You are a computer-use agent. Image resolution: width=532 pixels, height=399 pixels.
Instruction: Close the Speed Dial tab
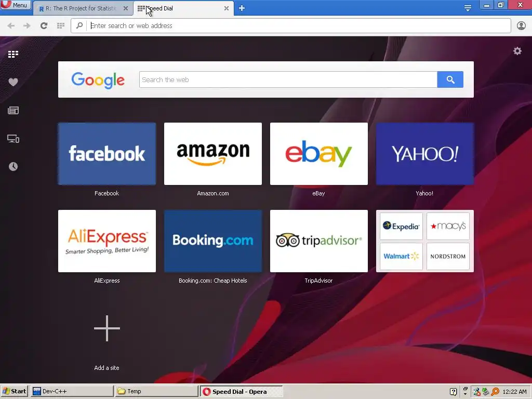click(x=227, y=8)
